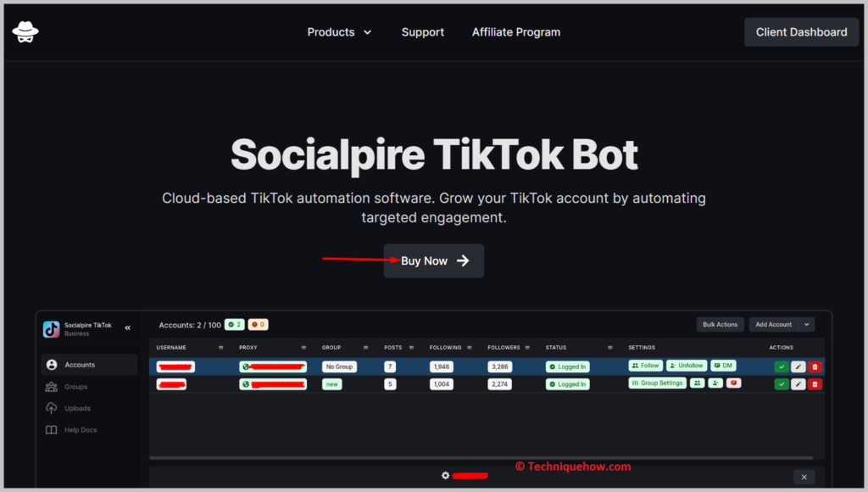Click the follow people icon in Group Settings row

tap(698, 383)
